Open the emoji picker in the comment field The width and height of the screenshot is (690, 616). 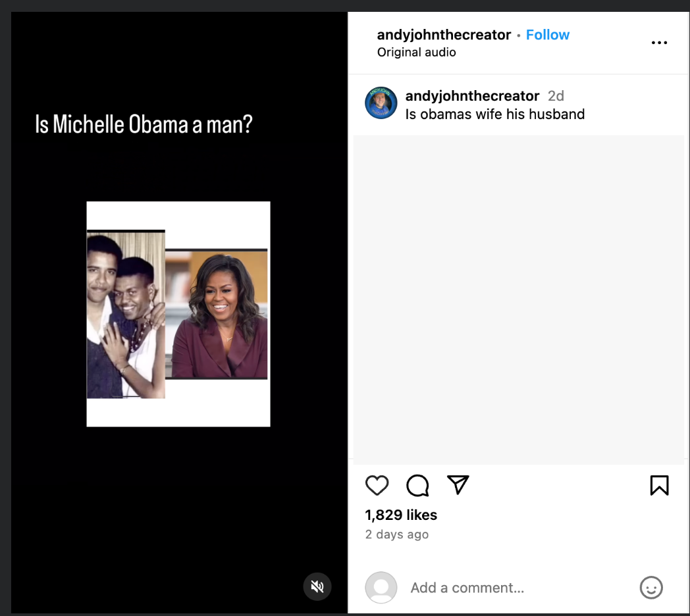click(650, 588)
